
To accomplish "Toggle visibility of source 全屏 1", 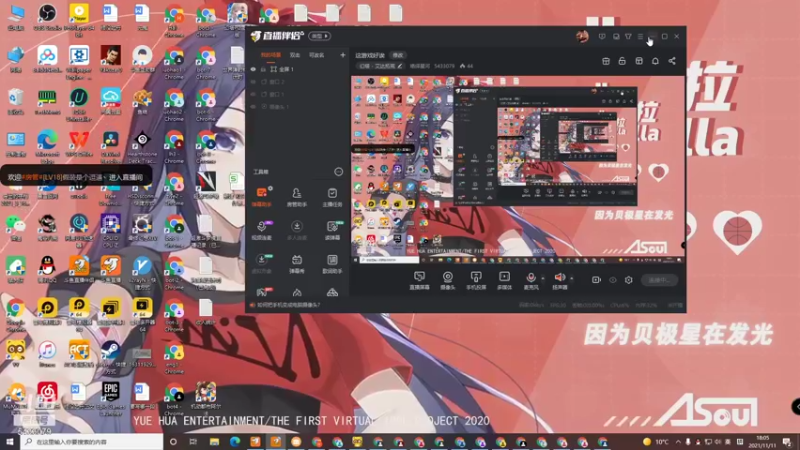I will 253,69.
